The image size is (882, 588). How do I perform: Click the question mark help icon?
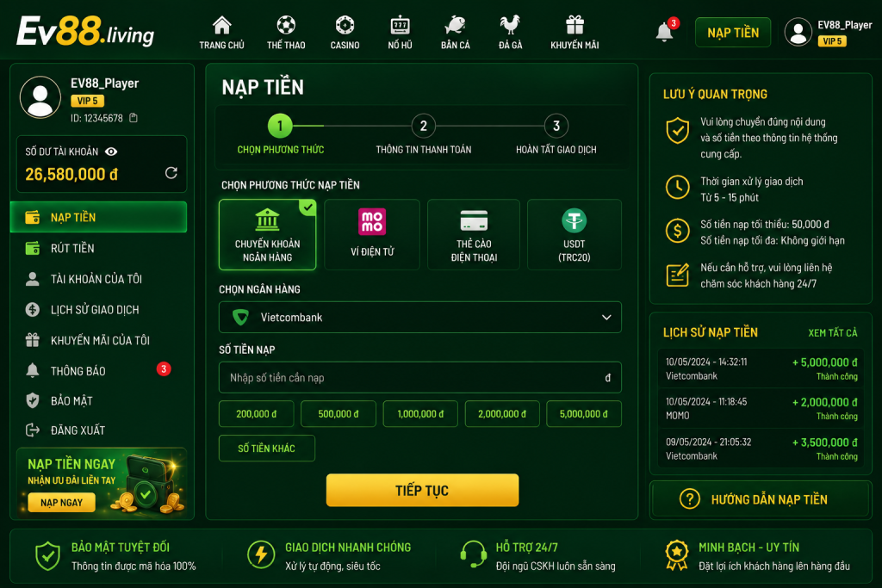point(690,499)
